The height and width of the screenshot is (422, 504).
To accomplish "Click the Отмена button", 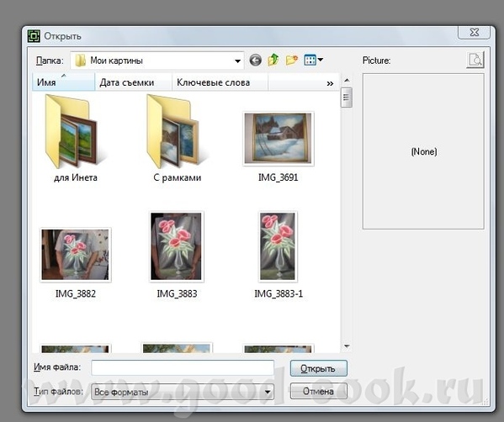I will [x=319, y=391].
